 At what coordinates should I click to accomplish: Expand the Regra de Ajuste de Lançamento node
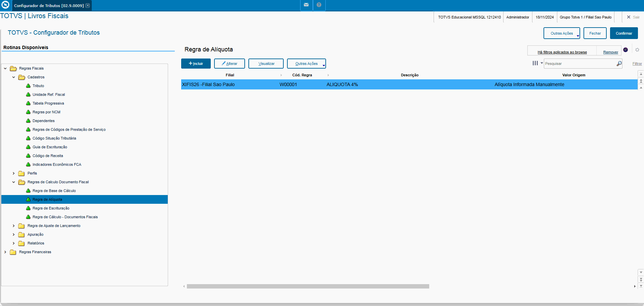[x=14, y=226]
